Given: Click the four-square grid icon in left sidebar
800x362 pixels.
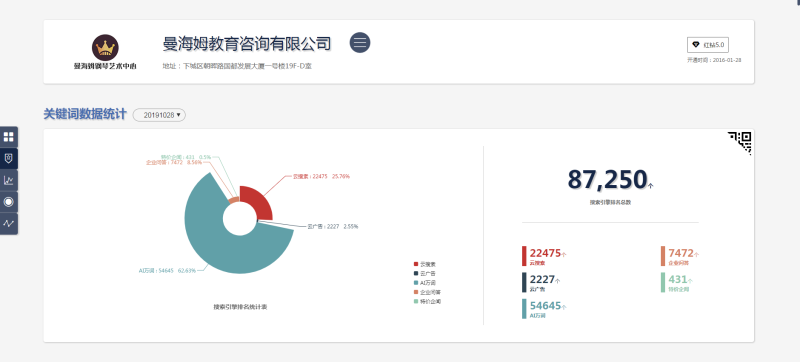Looking at the screenshot, I should click(x=9, y=137).
